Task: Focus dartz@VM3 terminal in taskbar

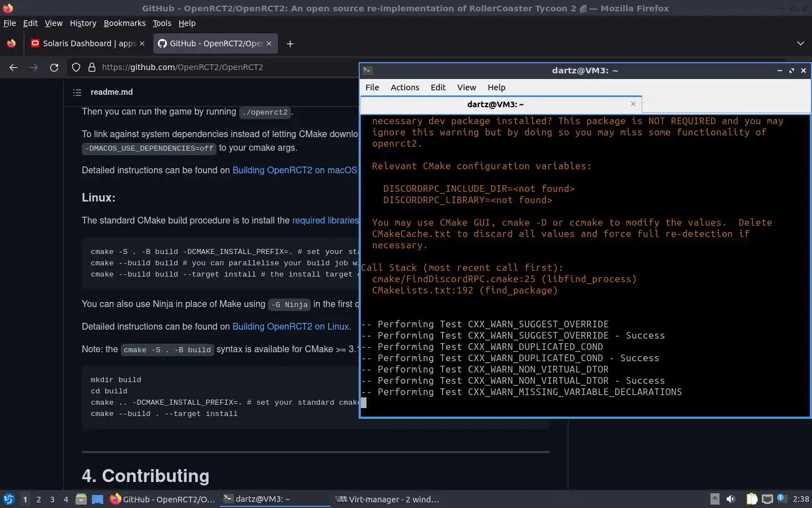Action: click(275, 499)
